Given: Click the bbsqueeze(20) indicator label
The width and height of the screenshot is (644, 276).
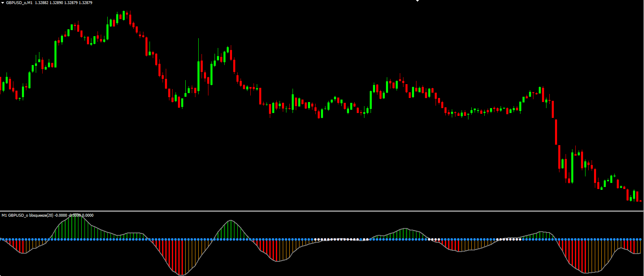Looking at the screenshot, I should [x=41, y=215].
